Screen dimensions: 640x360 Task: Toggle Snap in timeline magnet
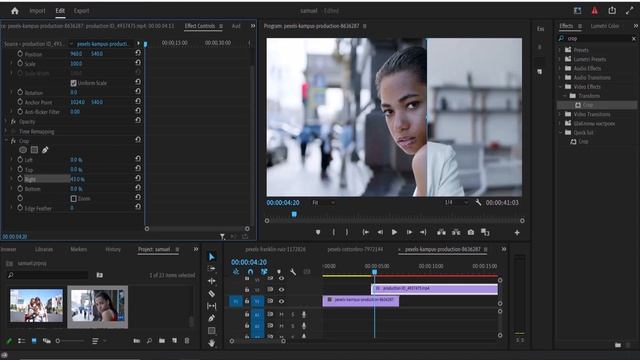[x=250, y=272]
